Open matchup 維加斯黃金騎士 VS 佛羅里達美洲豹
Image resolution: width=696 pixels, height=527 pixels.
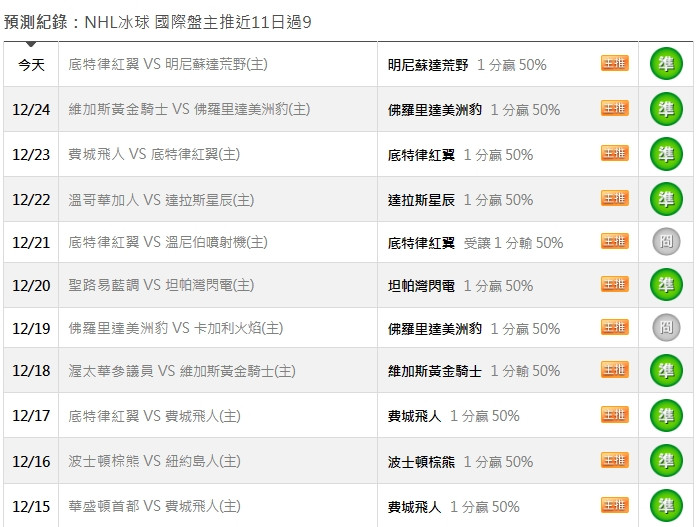[x=189, y=109]
